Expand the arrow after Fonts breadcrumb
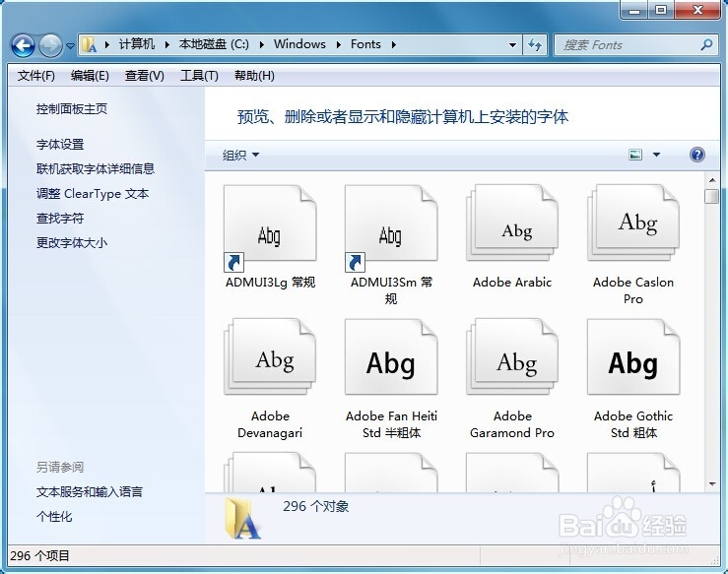Viewport: 728px width, 574px height. coord(393,45)
